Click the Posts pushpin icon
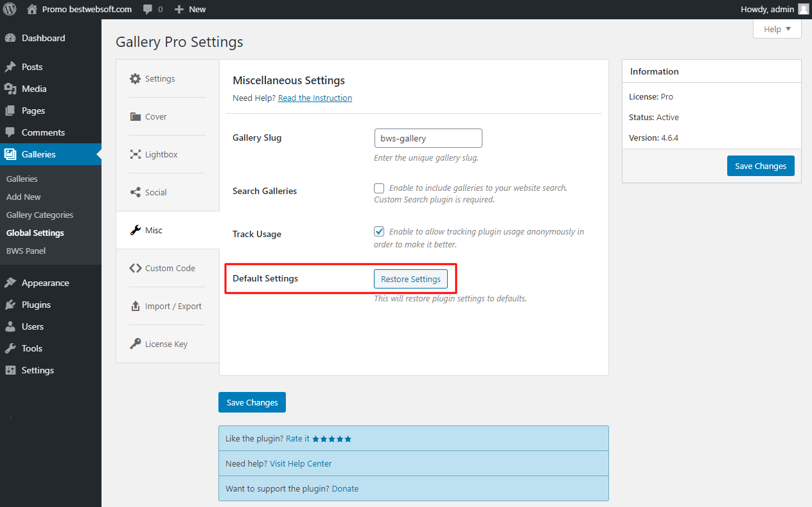This screenshot has height=507, width=812. pyautogui.click(x=10, y=67)
